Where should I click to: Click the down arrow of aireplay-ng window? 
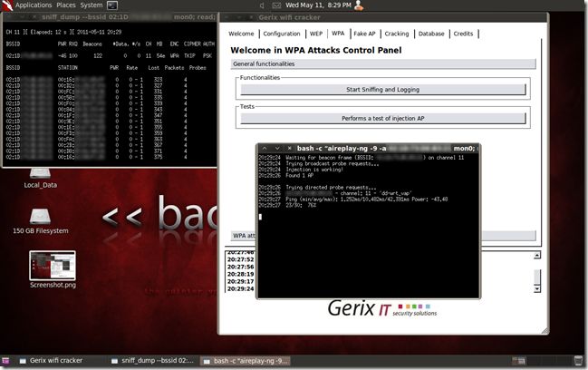[x=277, y=149]
